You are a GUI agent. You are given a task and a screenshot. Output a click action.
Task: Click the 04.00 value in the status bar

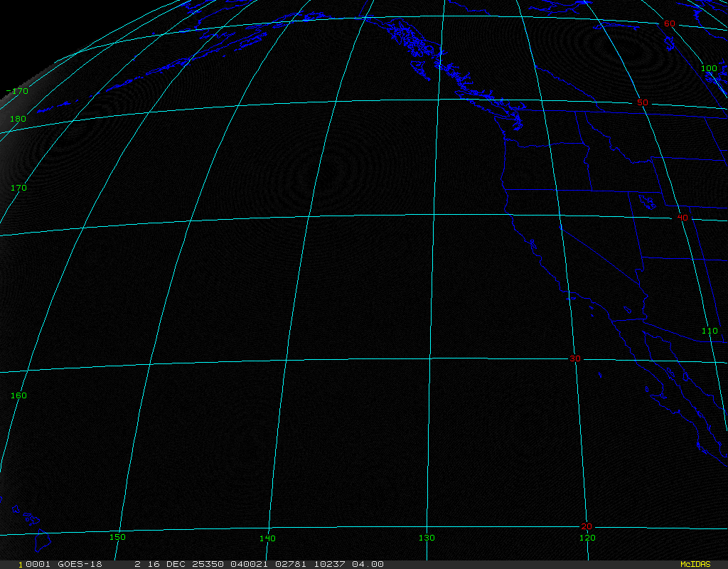coord(370,564)
